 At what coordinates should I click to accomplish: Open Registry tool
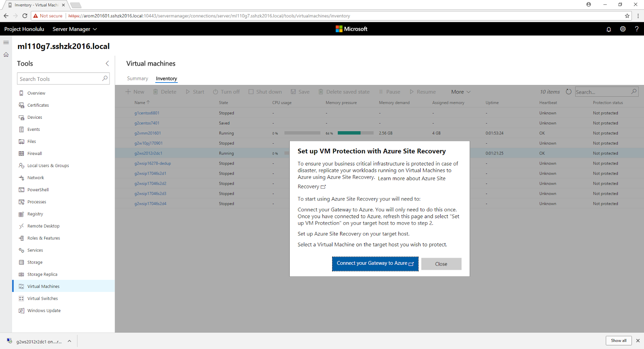pyautogui.click(x=35, y=214)
